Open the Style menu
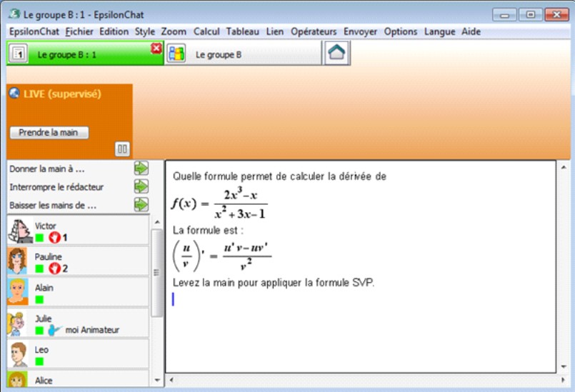The image size is (575, 392). 145,31
